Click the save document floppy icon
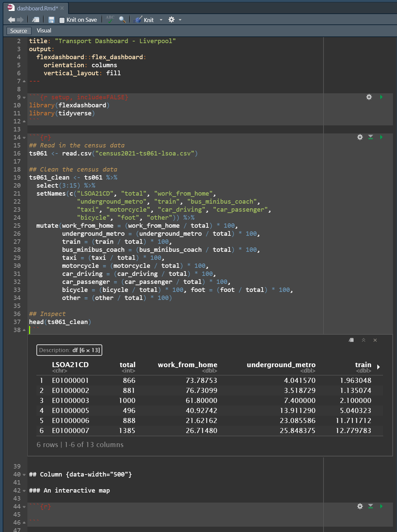This screenshot has height=532, width=397. tap(51, 20)
